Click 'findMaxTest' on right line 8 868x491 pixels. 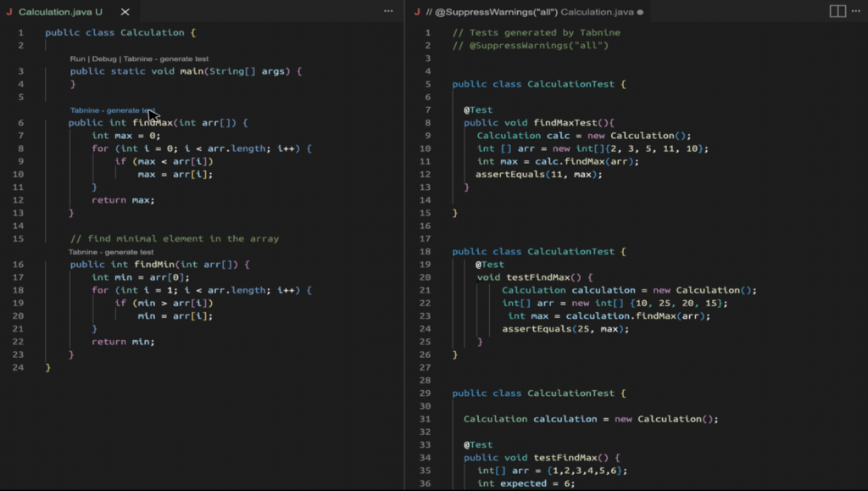click(565, 123)
